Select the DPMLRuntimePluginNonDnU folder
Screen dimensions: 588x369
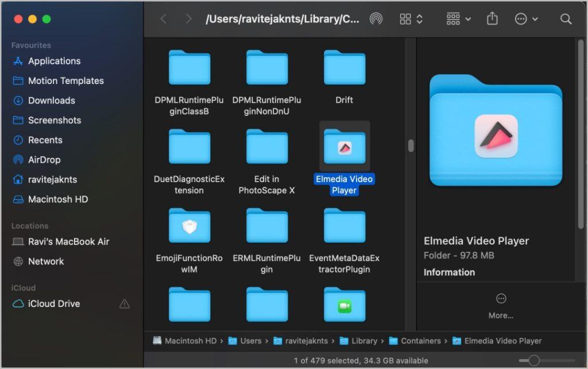[267, 68]
